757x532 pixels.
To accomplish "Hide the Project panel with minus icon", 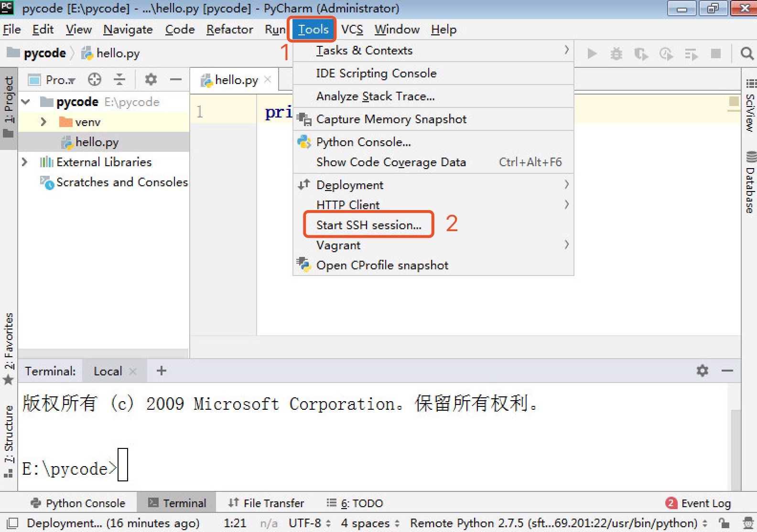I will [x=176, y=79].
